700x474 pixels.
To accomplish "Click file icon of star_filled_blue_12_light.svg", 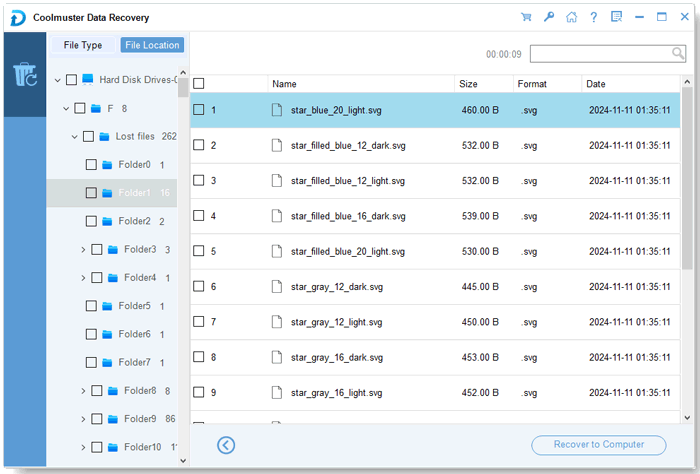I will 277,180.
